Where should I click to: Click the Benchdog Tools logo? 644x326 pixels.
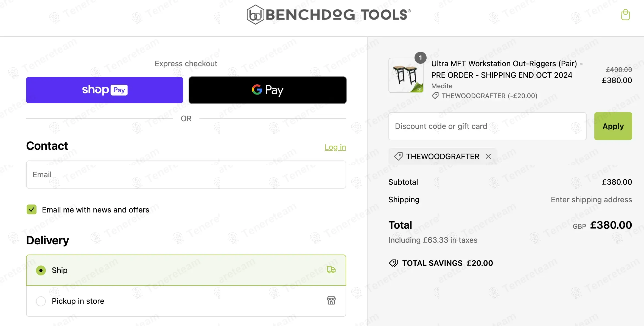[x=329, y=15]
